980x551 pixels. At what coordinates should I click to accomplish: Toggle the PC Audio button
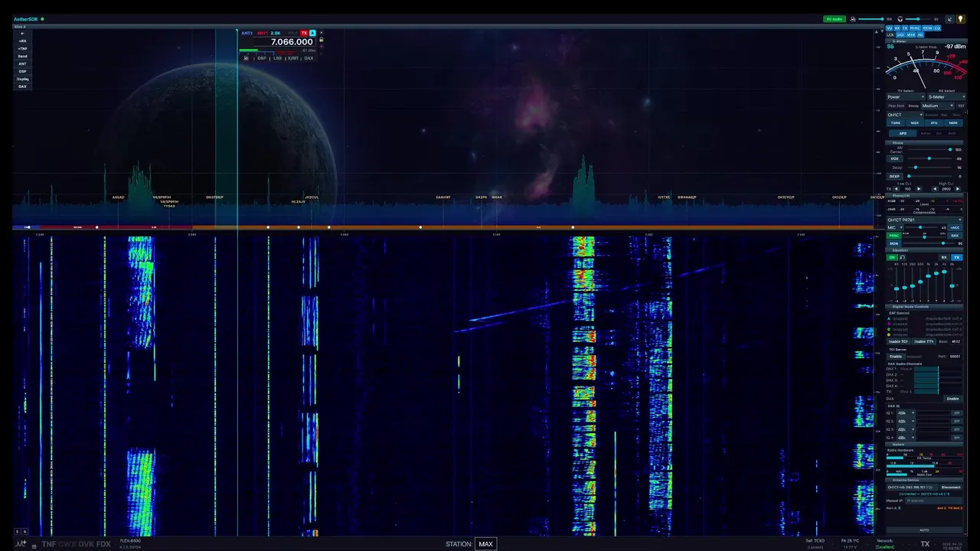click(835, 19)
